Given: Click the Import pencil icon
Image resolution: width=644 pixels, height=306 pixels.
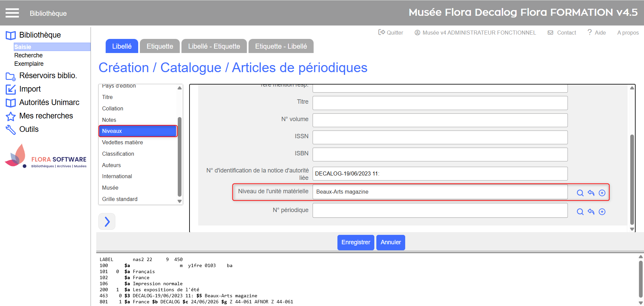Looking at the screenshot, I should point(11,89).
